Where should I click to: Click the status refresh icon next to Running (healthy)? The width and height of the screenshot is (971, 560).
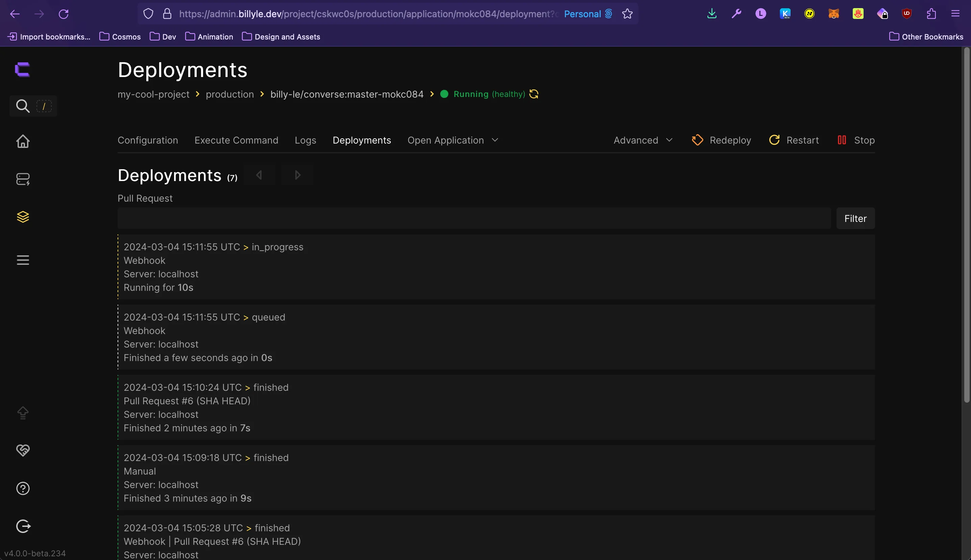[534, 94]
